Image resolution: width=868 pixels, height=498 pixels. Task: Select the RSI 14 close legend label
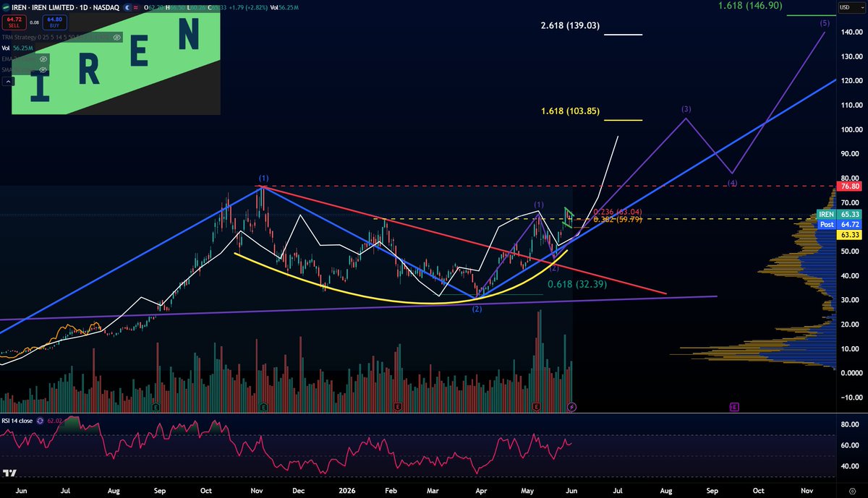pyautogui.click(x=17, y=421)
